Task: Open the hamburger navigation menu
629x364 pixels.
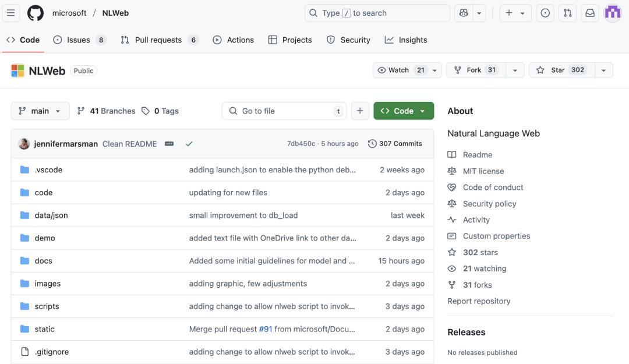Action: tap(11, 13)
